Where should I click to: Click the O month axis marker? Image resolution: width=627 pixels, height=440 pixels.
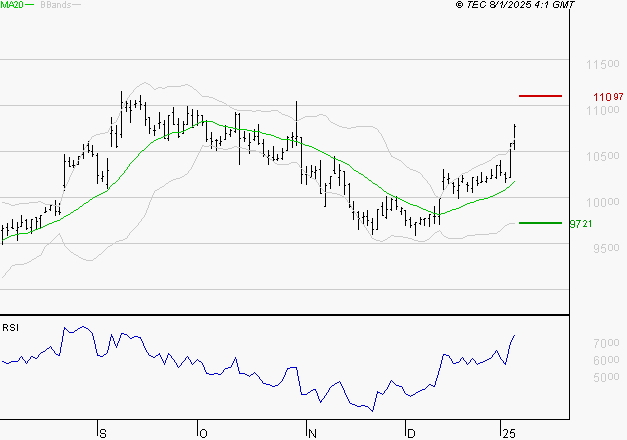click(203, 434)
